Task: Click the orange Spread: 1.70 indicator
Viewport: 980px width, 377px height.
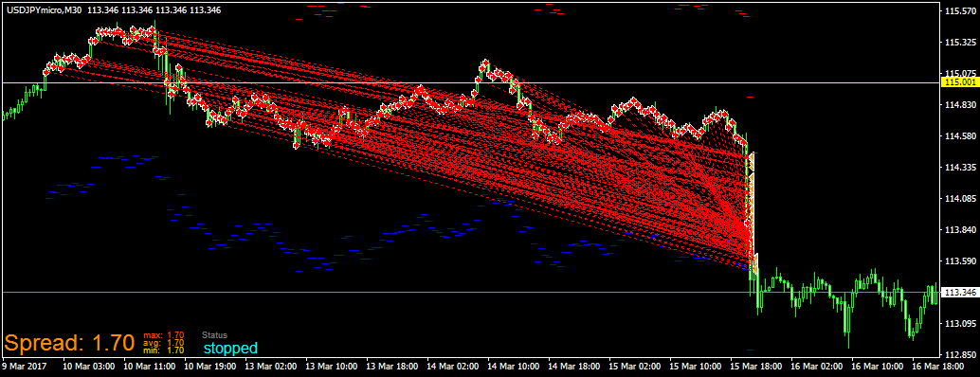Action: (x=69, y=343)
